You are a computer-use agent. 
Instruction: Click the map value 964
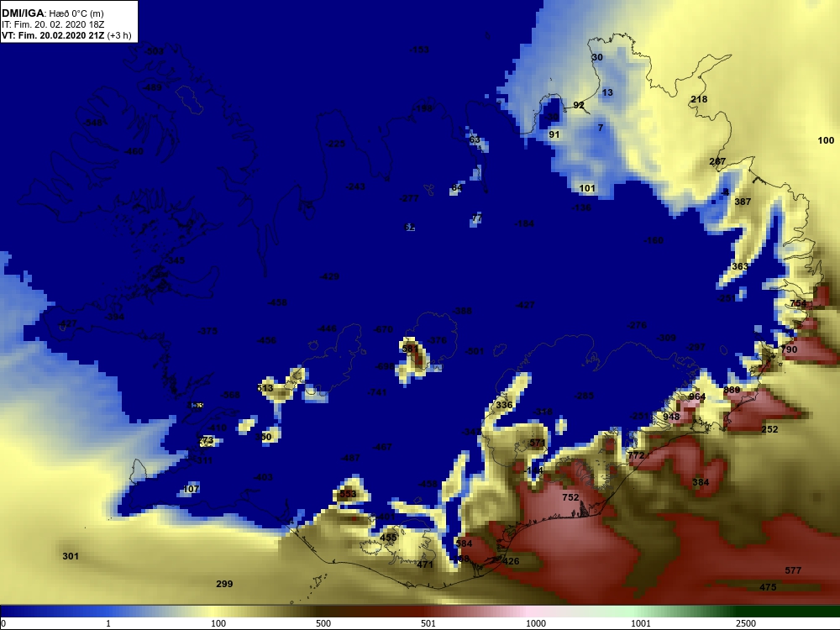point(697,397)
